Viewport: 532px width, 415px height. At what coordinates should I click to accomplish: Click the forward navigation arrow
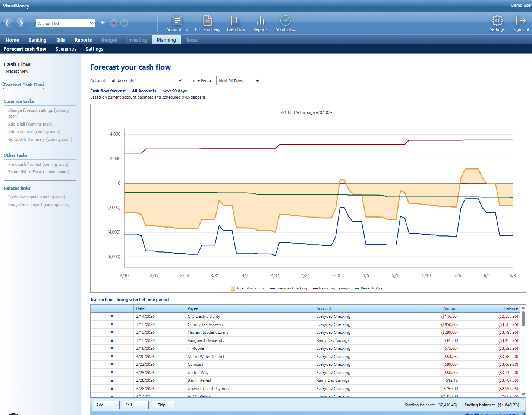pyautogui.click(x=21, y=23)
